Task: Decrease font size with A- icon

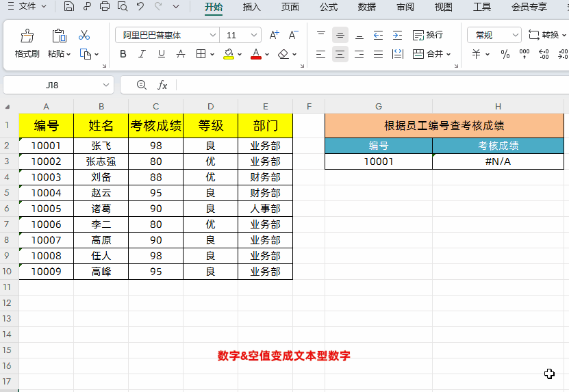Action: coord(293,35)
